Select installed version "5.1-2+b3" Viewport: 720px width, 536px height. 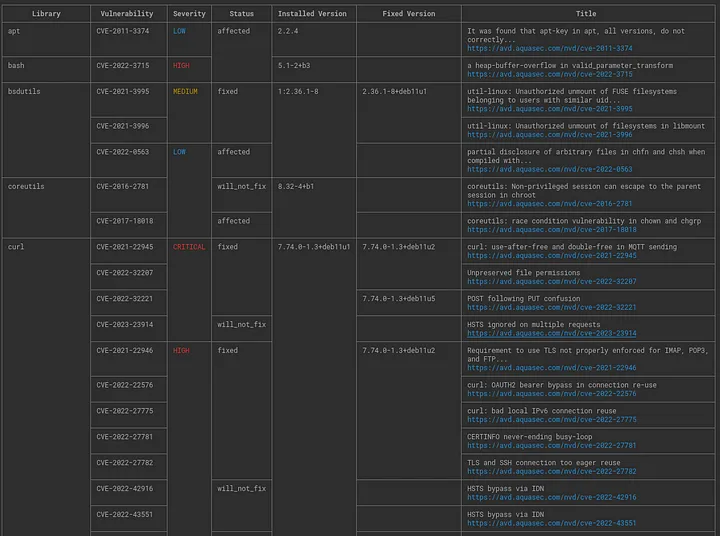click(294, 65)
